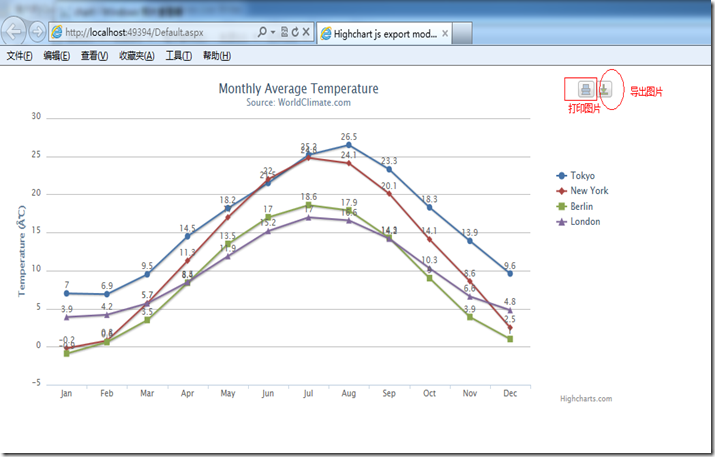
Task: Open the Highcharts.com credits link
Action: point(586,398)
